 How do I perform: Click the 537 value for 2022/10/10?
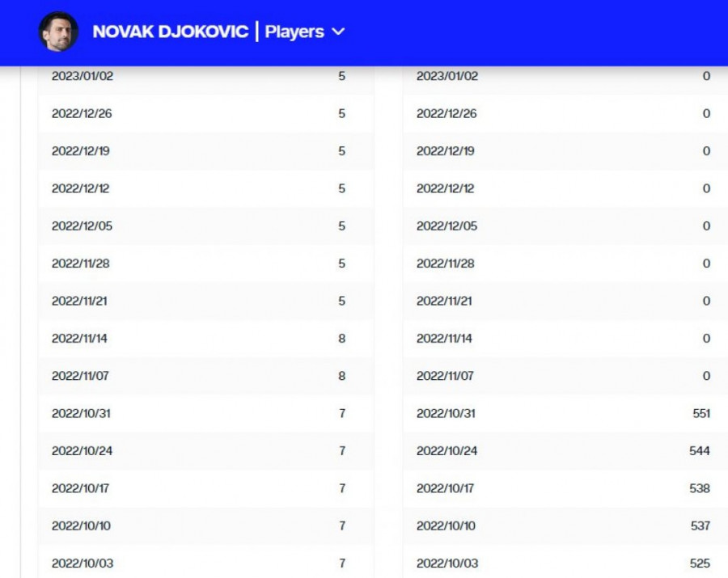pos(699,525)
